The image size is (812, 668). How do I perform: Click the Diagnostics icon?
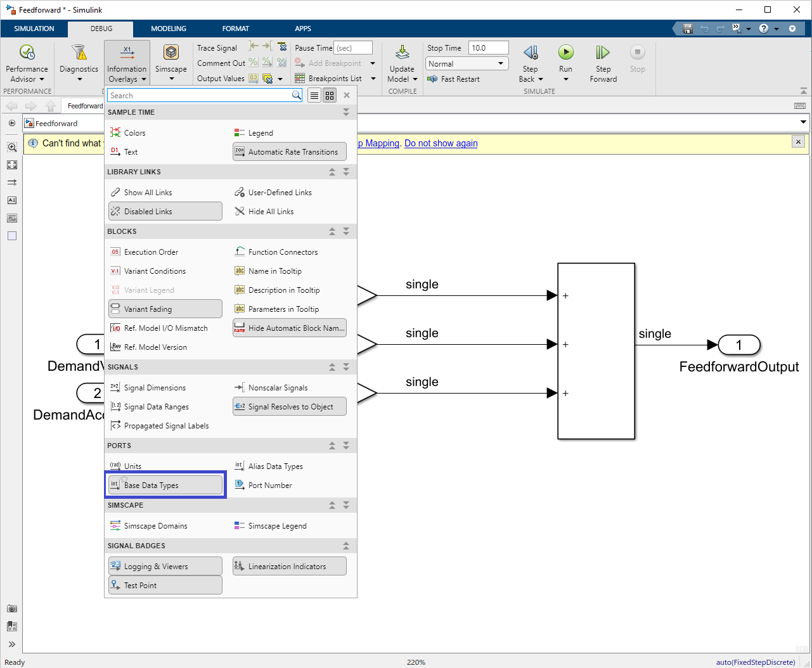click(x=79, y=61)
